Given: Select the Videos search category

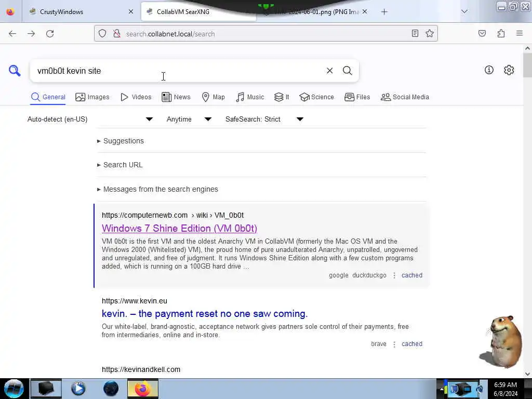Looking at the screenshot, I should click(136, 97).
